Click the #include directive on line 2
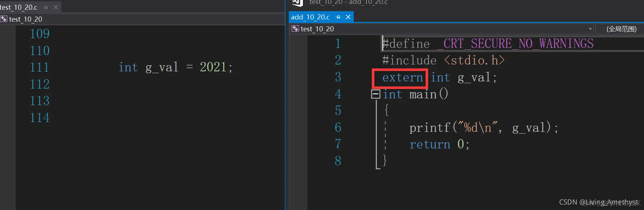This screenshot has width=644, height=210. pyautogui.click(x=409, y=60)
